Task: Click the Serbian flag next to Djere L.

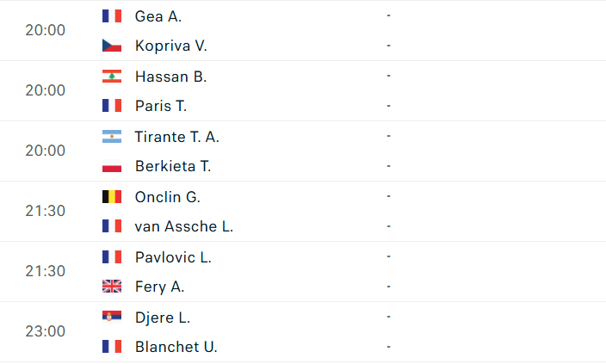Action: click(111, 317)
